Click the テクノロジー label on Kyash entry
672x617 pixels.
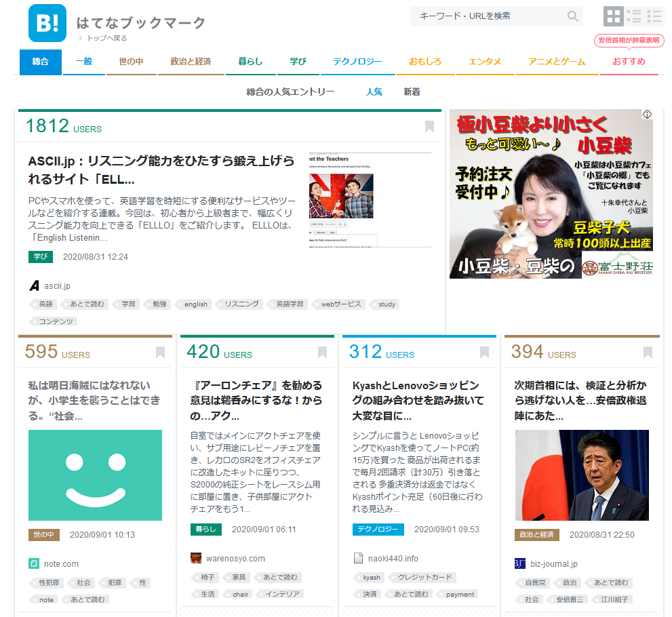coord(378,529)
